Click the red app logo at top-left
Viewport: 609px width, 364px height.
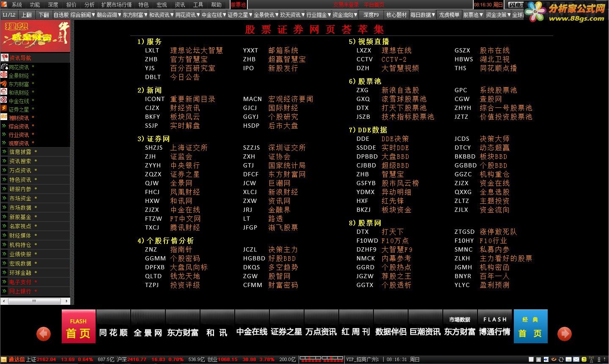5,5
